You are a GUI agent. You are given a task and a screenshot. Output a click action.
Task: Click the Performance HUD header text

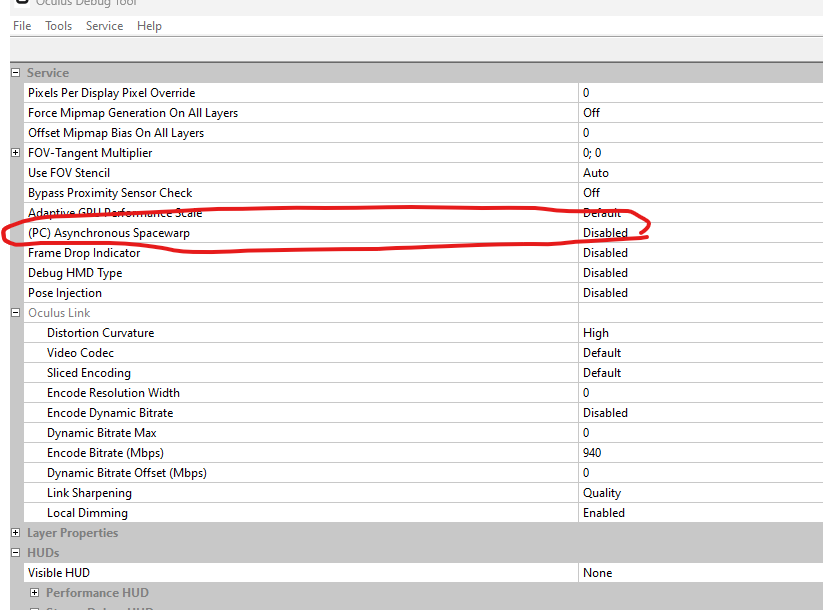[98, 593]
